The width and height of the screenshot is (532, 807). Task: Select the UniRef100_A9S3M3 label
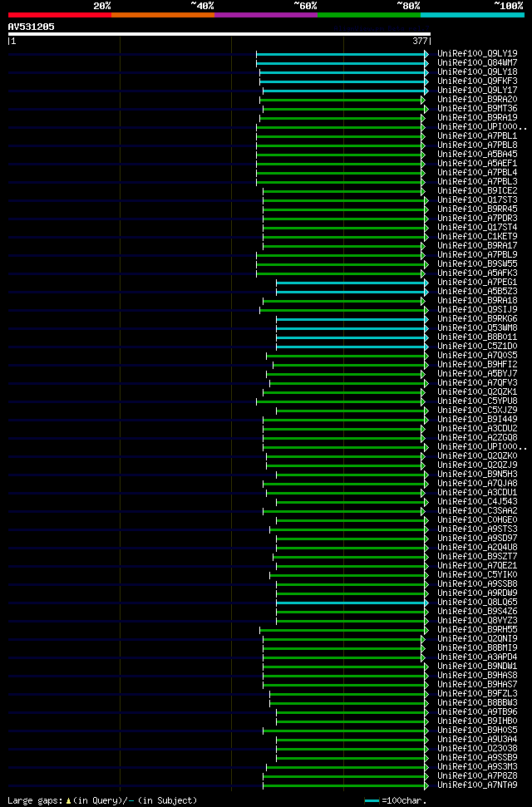[477, 767]
